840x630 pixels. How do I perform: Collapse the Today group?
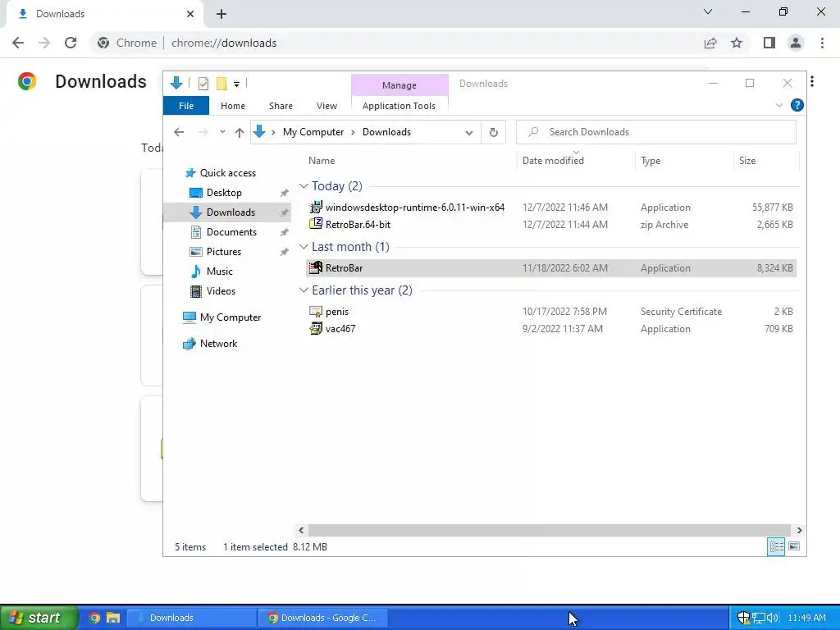(x=304, y=186)
